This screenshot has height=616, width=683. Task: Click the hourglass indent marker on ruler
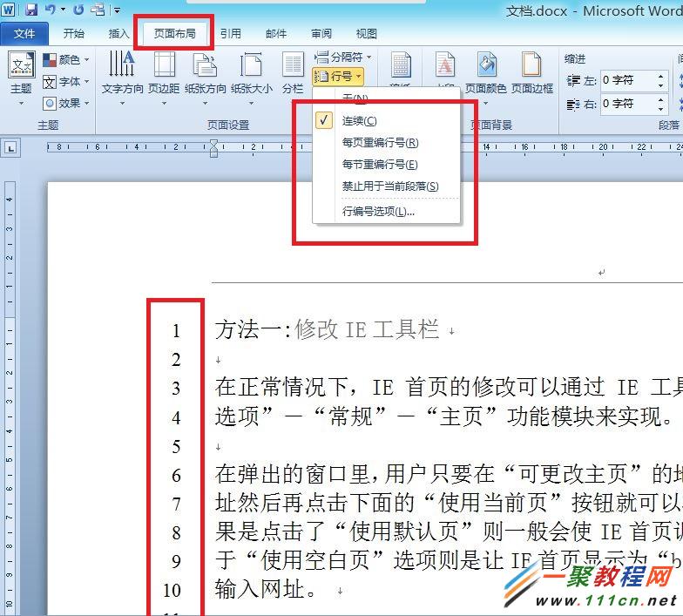pos(213,148)
